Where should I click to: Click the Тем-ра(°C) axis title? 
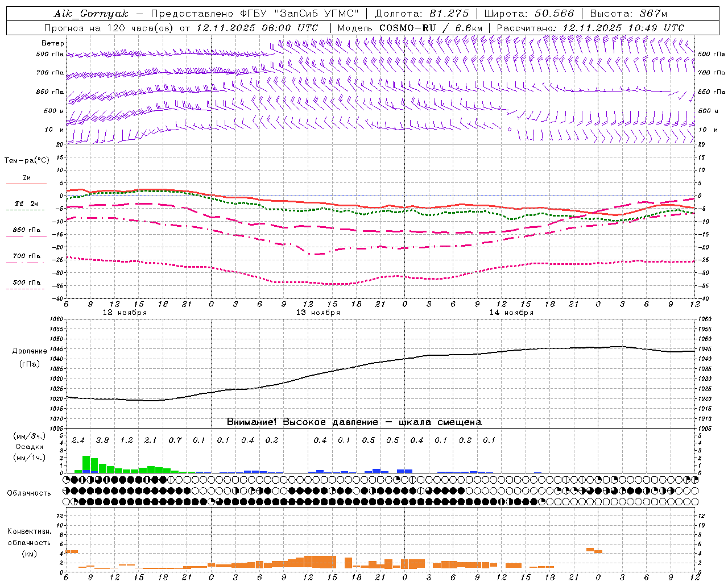click(x=27, y=161)
